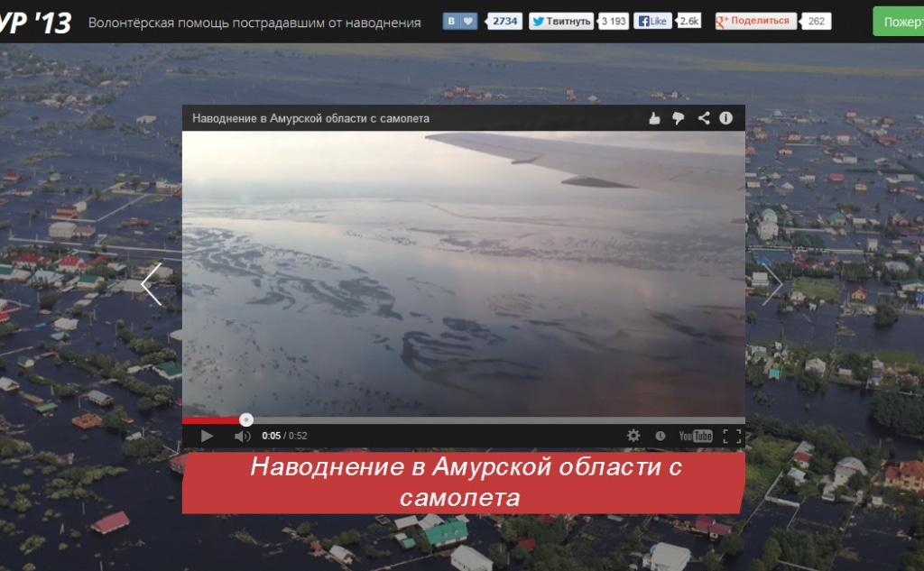Click the VK heart share counter
The height and width of the screenshot is (571, 924).
pos(468,19)
